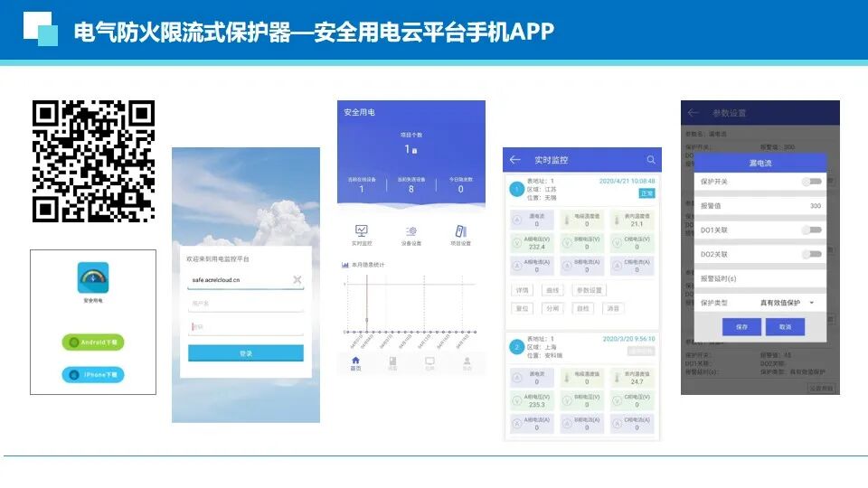Click 分闸 trip button on device 1
868x488 pixels.
click(552, 308)
